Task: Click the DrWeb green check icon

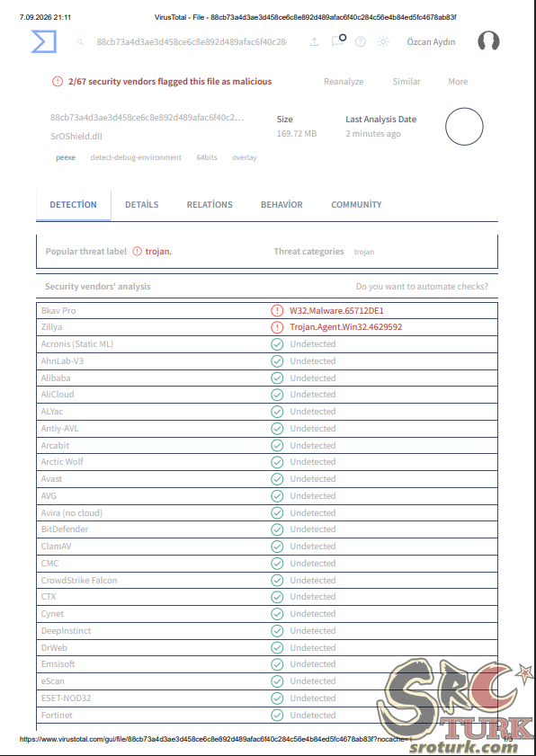Action: [x=277, y=647]
